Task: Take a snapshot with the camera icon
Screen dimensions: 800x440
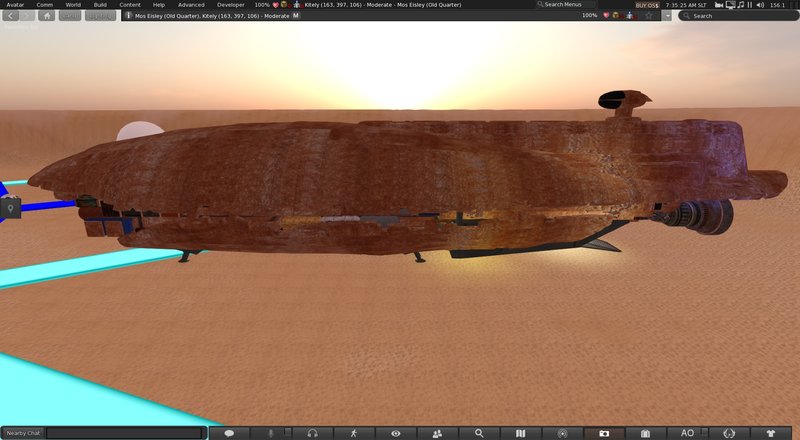Action: [604, 433]
